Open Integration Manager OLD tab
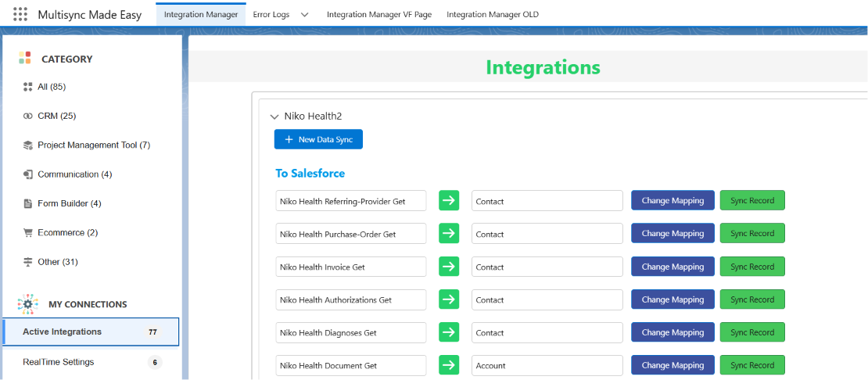Viewport: 868px width, 380px height. tap(493, 15)
